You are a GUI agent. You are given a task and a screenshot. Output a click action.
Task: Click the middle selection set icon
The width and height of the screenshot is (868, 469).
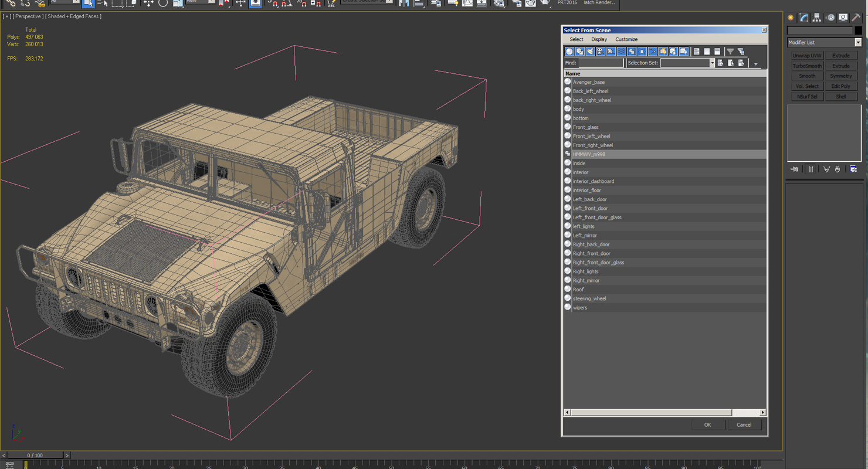tap(731, 63)
